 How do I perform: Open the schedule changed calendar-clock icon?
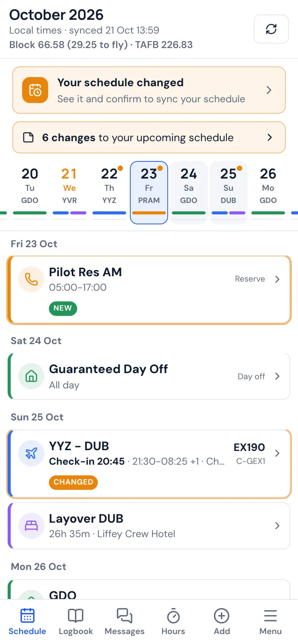point(35,90)
